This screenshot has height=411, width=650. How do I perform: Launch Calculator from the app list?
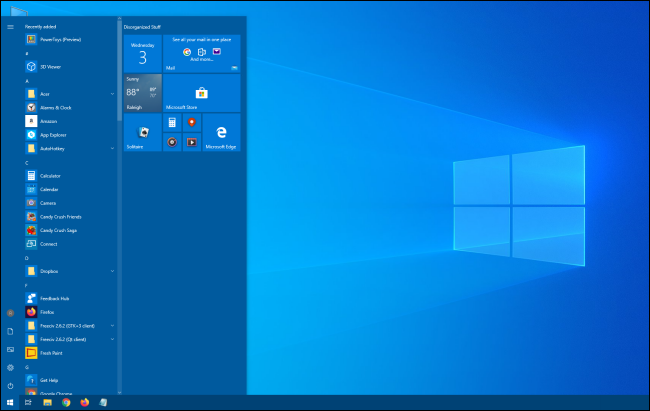[49, 175]
